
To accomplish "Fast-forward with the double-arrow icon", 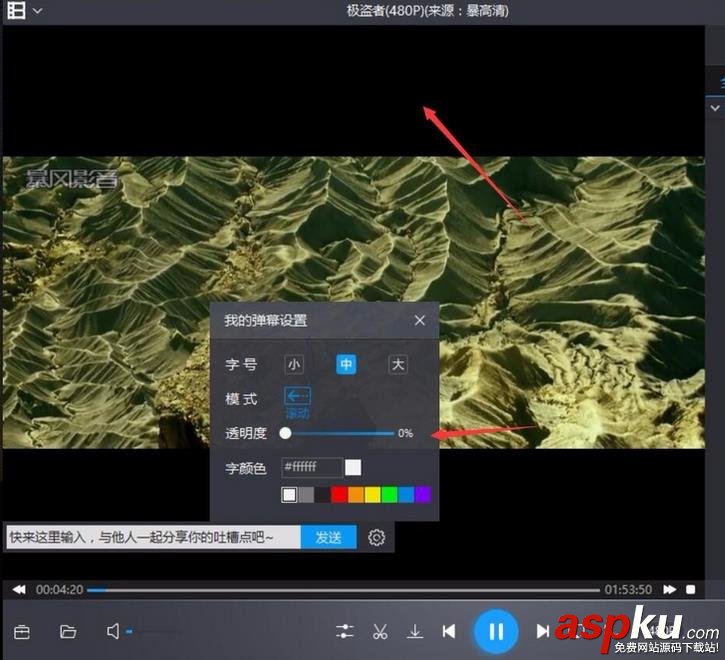I will [670, 589].
